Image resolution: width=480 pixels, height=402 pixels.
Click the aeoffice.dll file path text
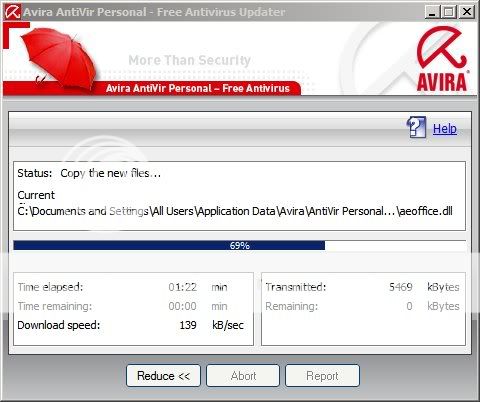tap(235, 211)
